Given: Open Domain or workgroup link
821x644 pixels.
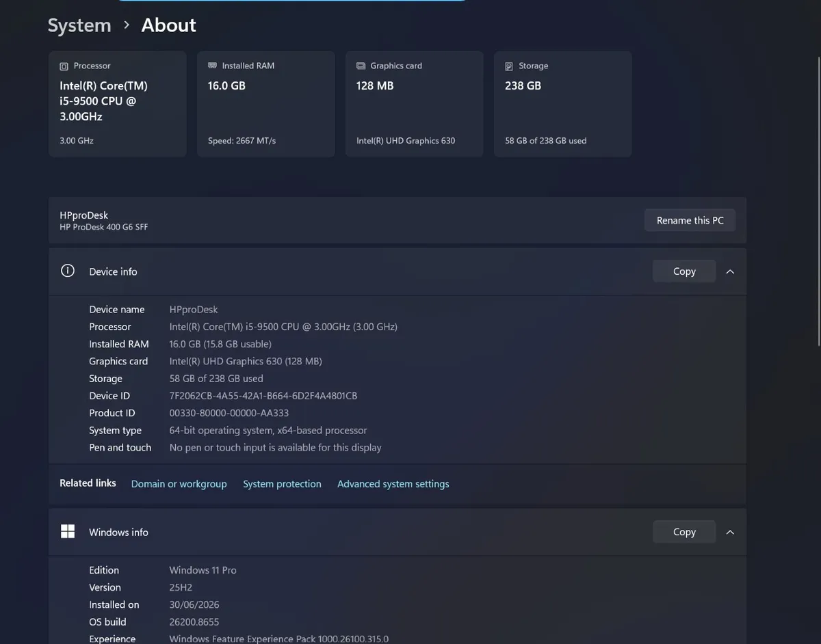Looking at the screenshot, I should (x=179, y=484).
